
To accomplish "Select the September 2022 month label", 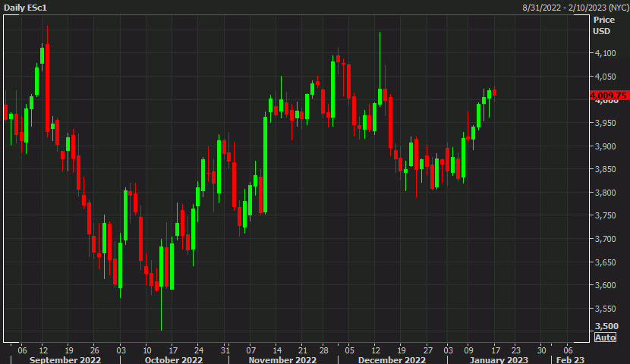I will (x=66, y=360).
